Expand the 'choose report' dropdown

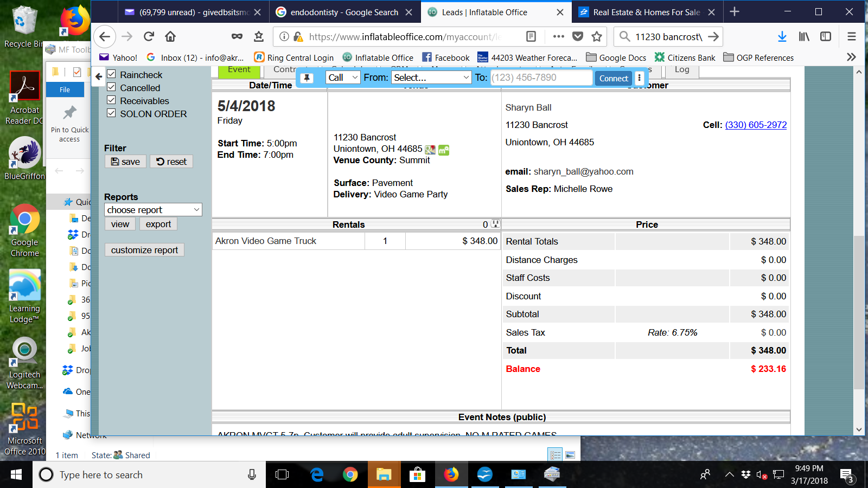point(153,210)
